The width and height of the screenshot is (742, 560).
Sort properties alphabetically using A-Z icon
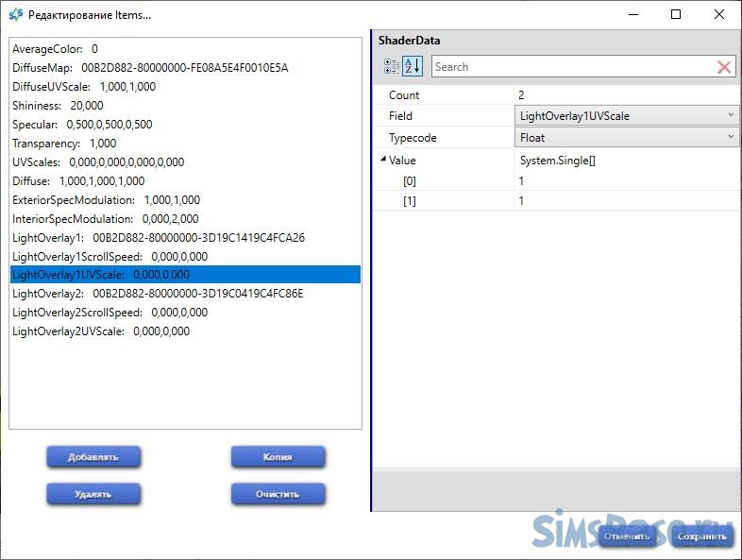coord(413,67)
